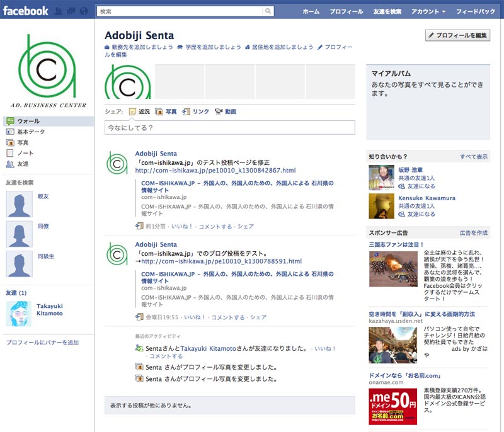Viewport: 504px width, 432px height.
Task: Click the マイアルバム panel heading
Action: 391,74
